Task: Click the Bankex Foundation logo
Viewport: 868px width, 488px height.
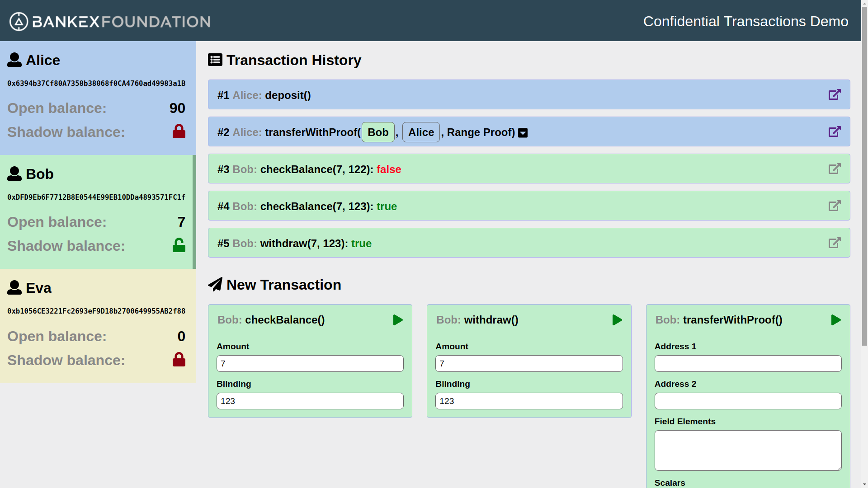Action: (110, 21)
